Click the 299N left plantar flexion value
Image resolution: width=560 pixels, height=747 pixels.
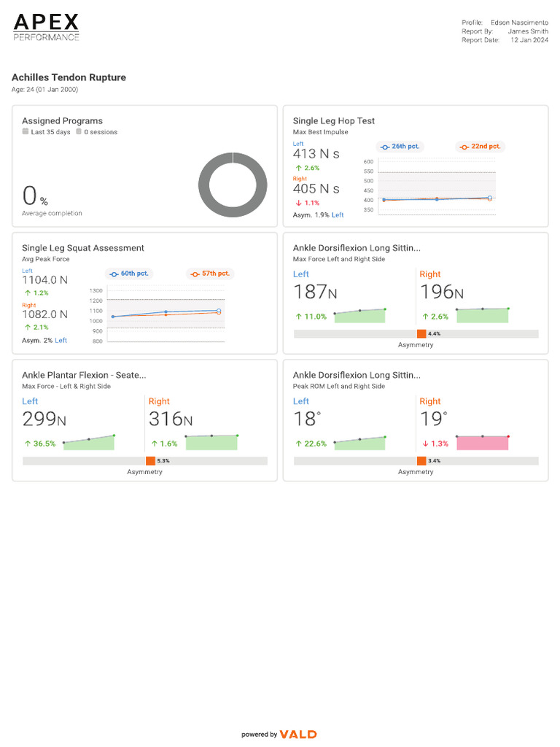44,419
